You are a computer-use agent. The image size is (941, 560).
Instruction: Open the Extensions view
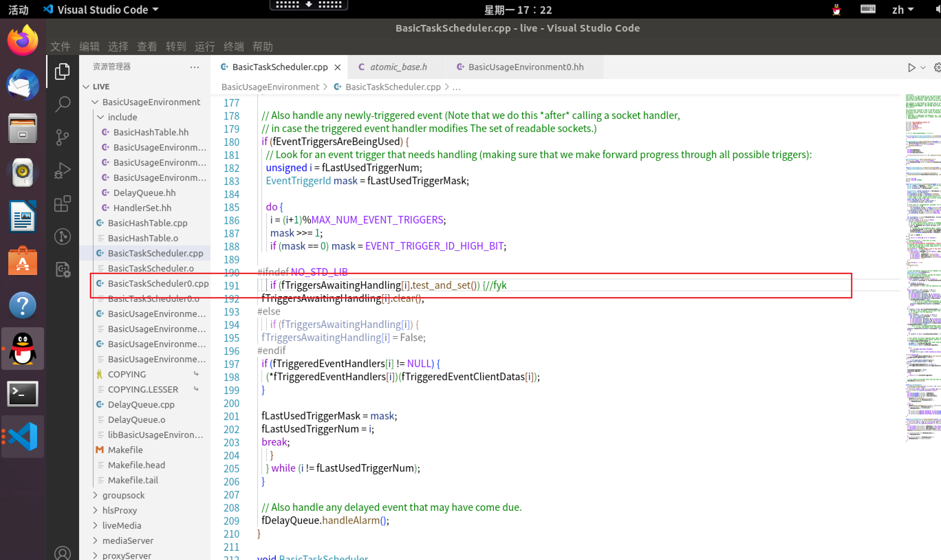[x=62, y=204]
